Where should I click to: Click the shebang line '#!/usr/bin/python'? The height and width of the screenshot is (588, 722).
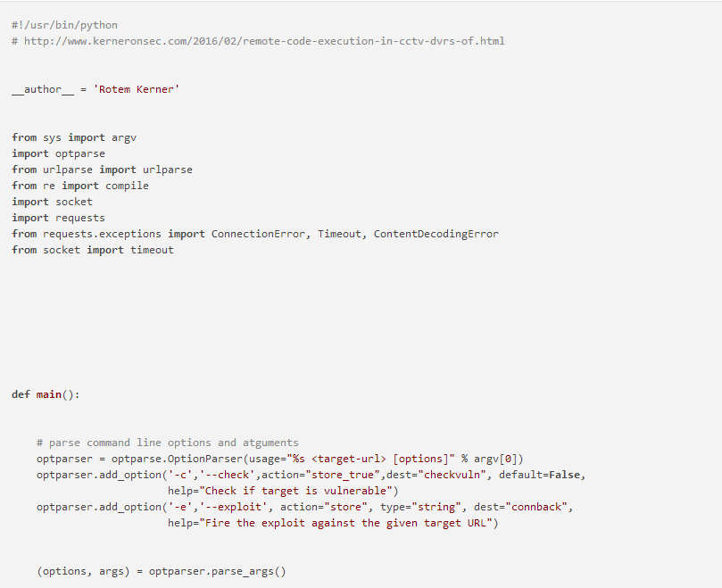tap(64, 25)
